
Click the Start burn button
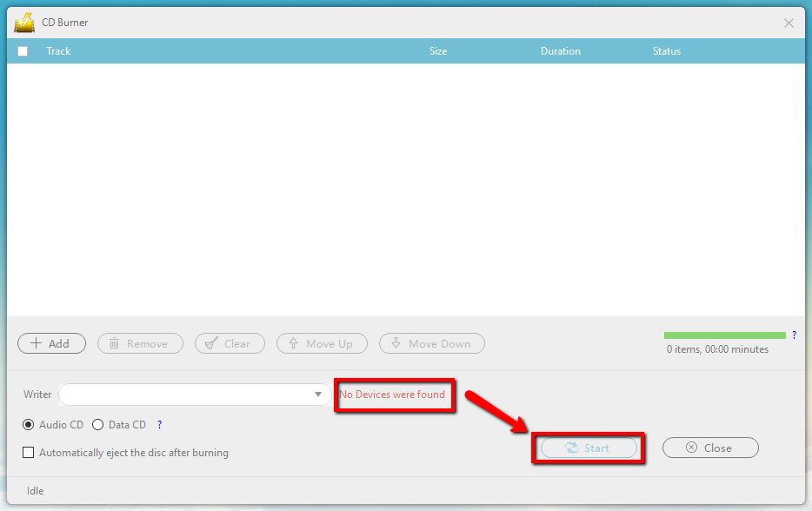point(588,448)
